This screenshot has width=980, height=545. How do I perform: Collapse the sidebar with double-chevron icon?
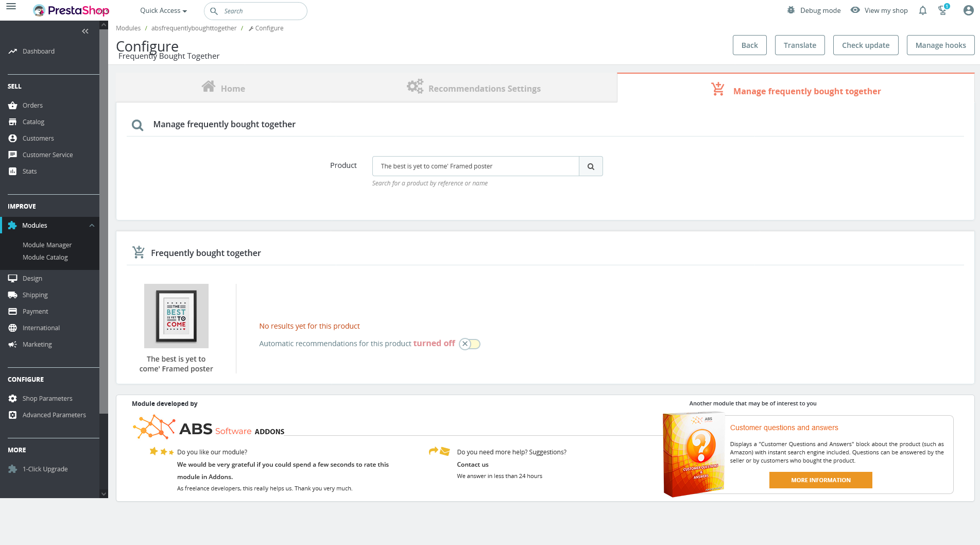point(85,31)
